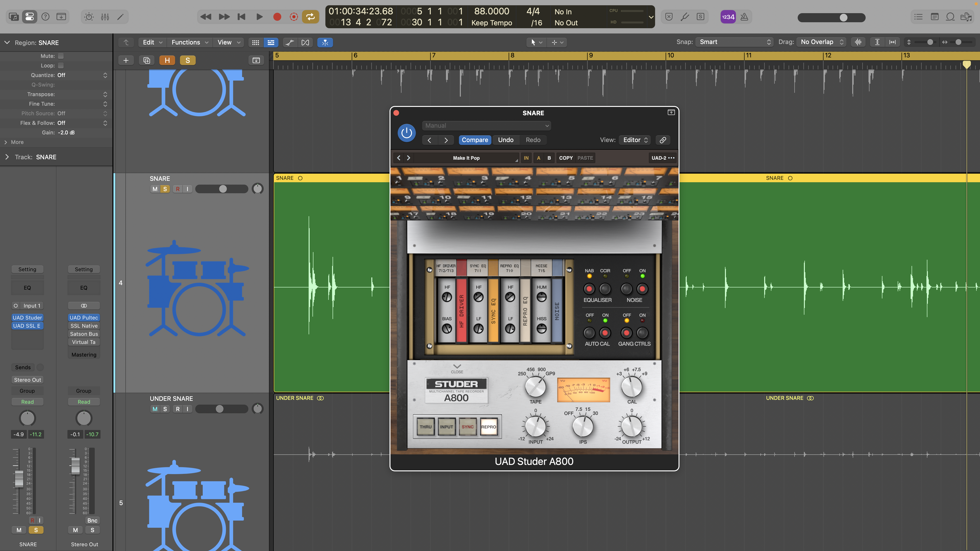Open the Library icon in control bar
The width and height of the screenshot is (980, 551).
pos(14,17)
